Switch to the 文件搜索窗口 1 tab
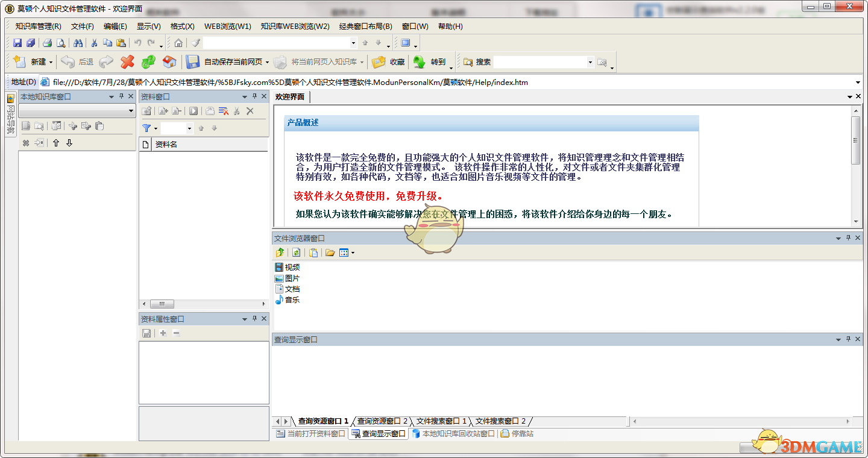Image resolution: width=868 pixels, height=458 pixels. [441, 421]
